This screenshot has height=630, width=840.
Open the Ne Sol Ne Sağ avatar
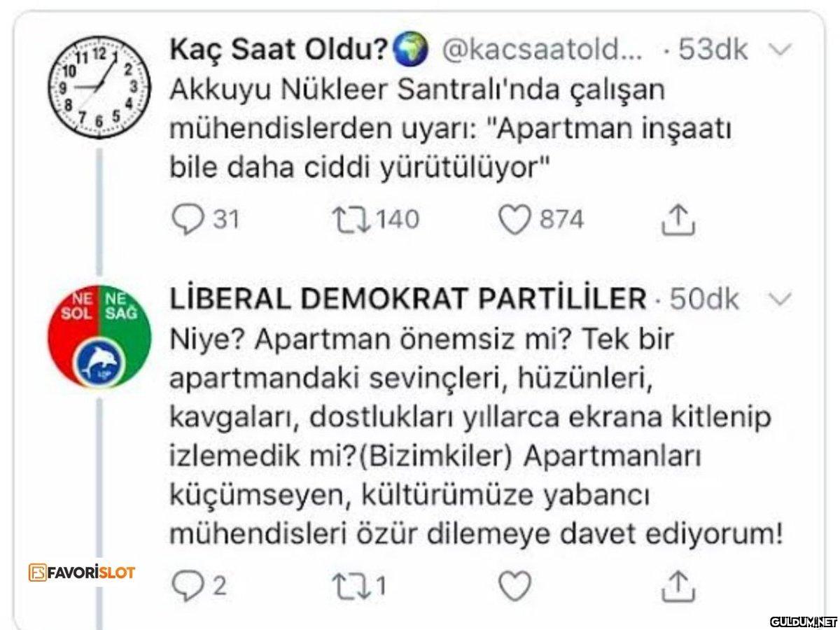[99, 335]
